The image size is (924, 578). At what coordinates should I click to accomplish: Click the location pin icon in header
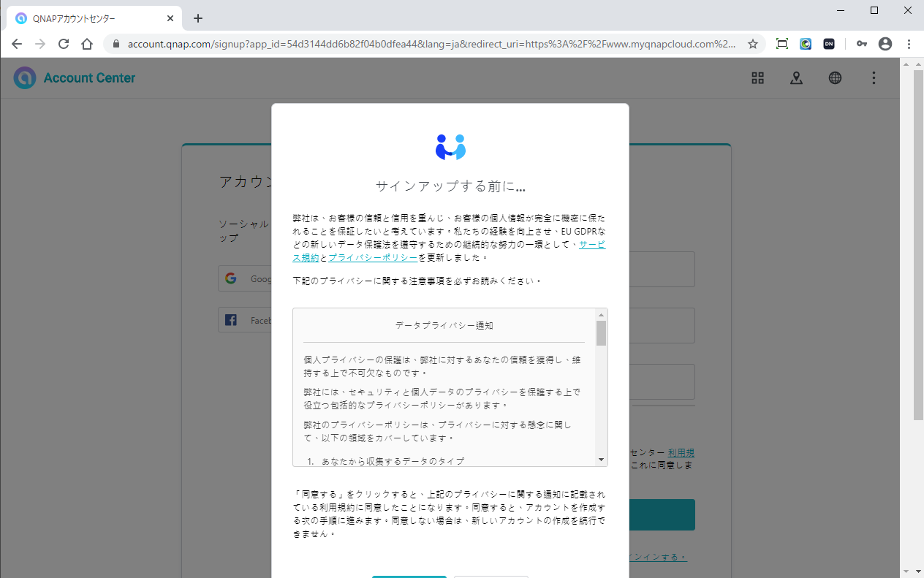[796, 78]
